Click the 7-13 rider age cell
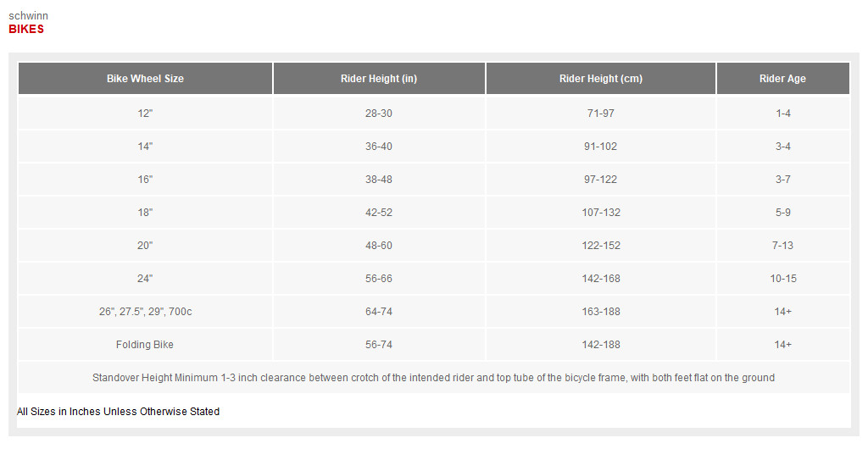 782,246
